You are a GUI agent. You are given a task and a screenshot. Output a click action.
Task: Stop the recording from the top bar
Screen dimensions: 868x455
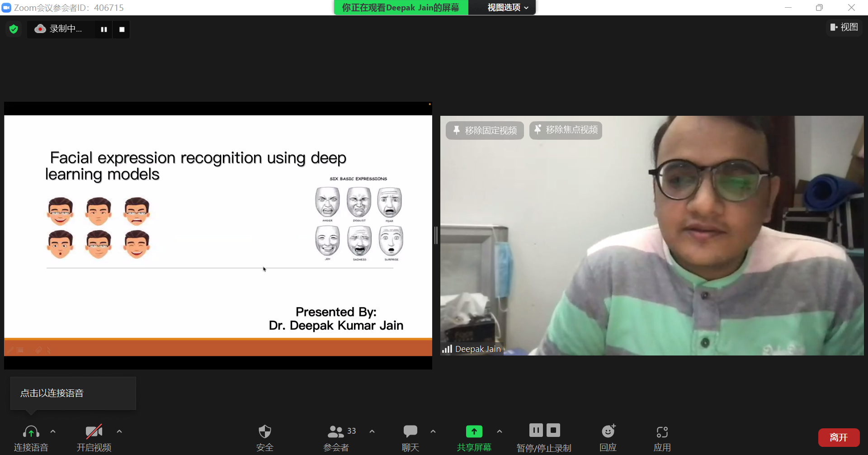point(122,29)
